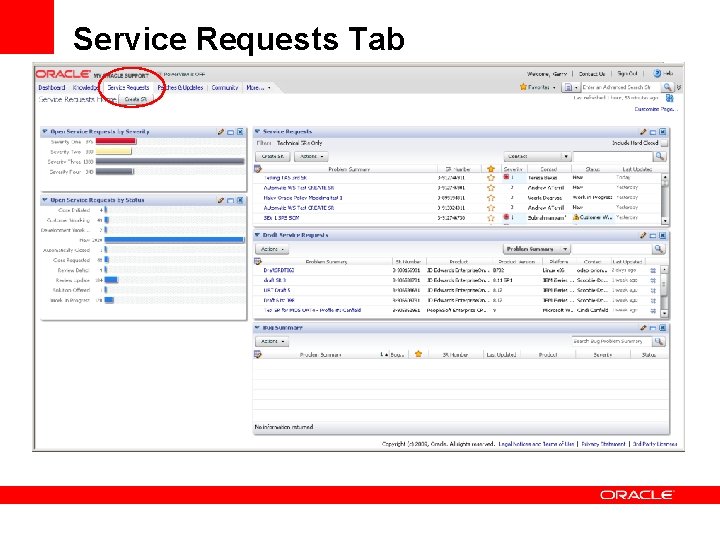Open the 'draft SR 3' draft link
This screenshot has width=720, height=540.
(x=275, y=280)
